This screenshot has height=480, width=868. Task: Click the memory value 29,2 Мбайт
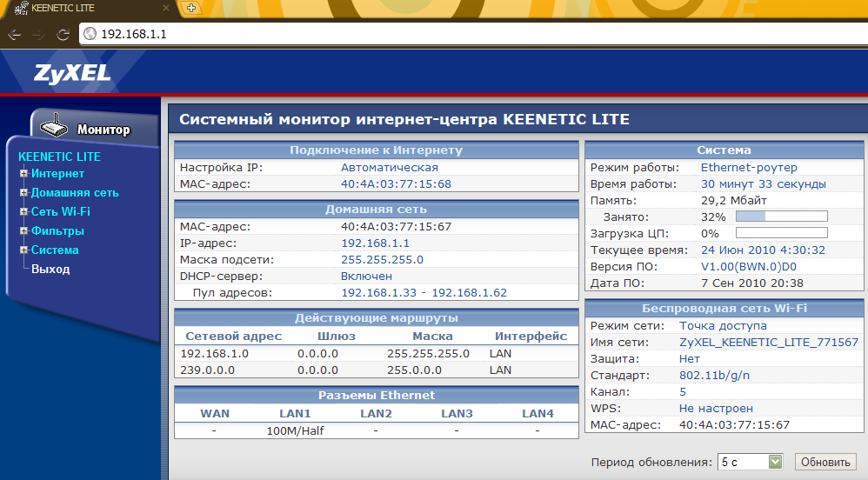pyautogui.click(x=733, y=200)
